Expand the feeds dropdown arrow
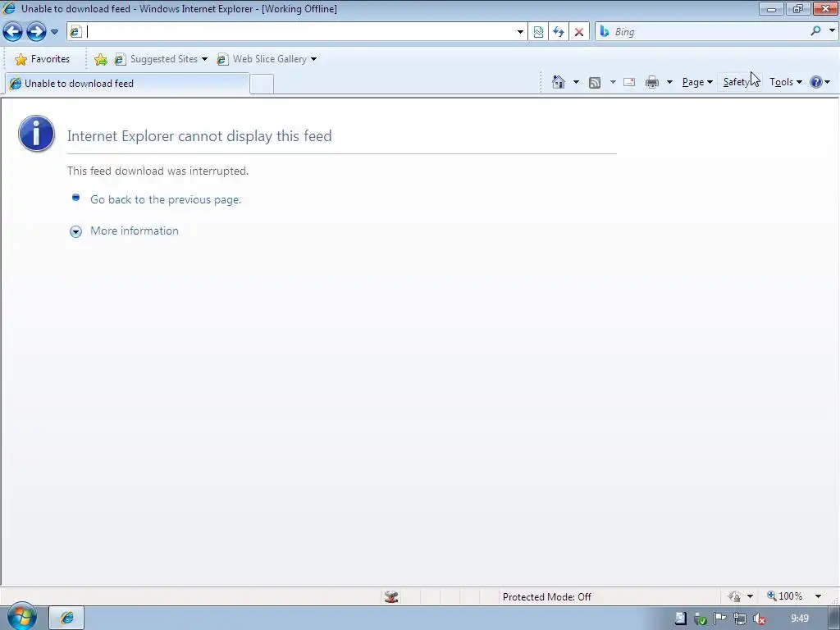Screen dimensions: 840x630 coord(612,82)
